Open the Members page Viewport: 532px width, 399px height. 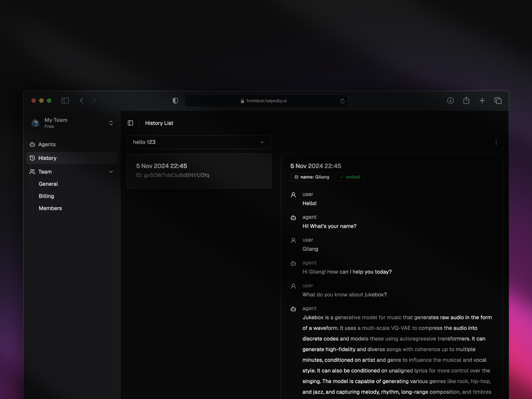(50, 208)
